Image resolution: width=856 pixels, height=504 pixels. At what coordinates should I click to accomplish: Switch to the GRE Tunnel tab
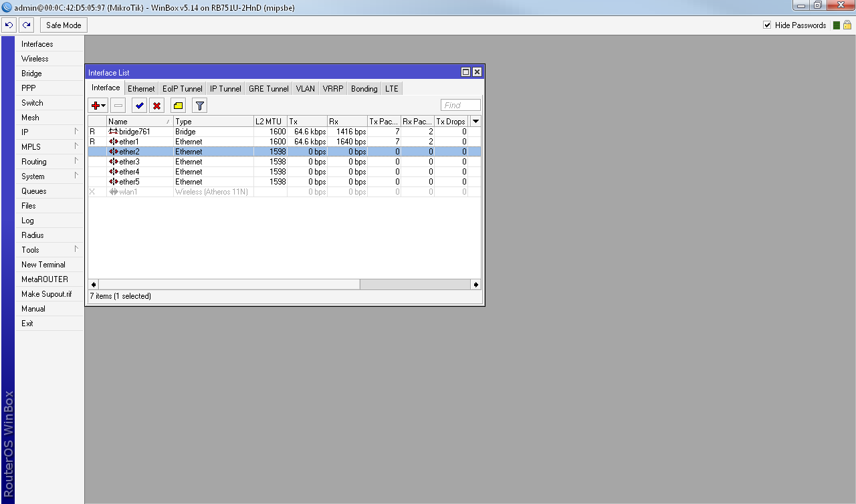[269, 88]
